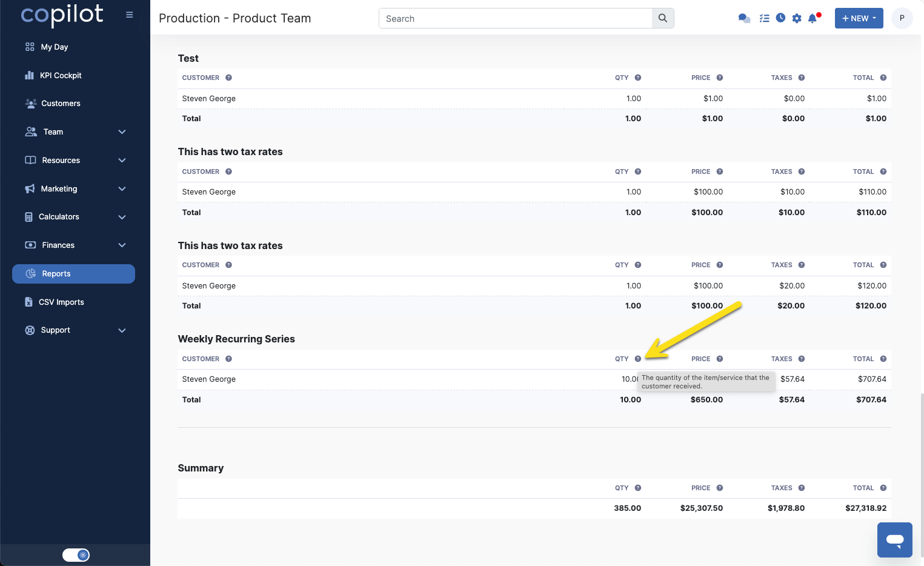Click the $707.64 total in Steven George row

pos(872,379)
